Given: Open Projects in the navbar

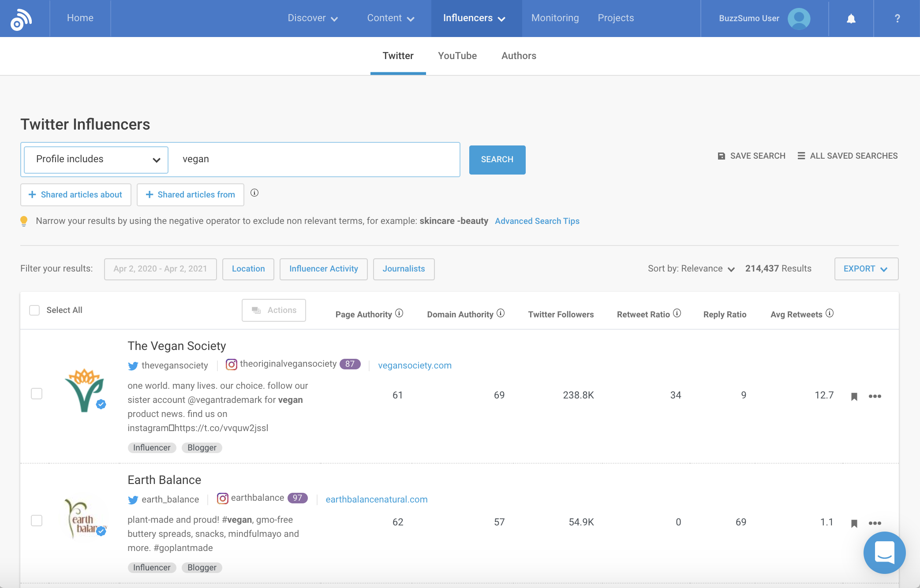Looking at the screenshot, I should point(616,18).
